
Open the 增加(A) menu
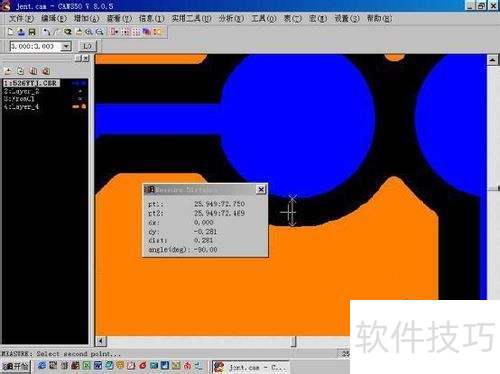coord(86,18)
